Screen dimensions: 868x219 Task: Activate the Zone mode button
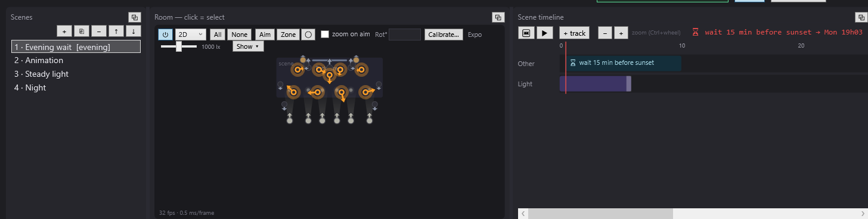(288, 35)
